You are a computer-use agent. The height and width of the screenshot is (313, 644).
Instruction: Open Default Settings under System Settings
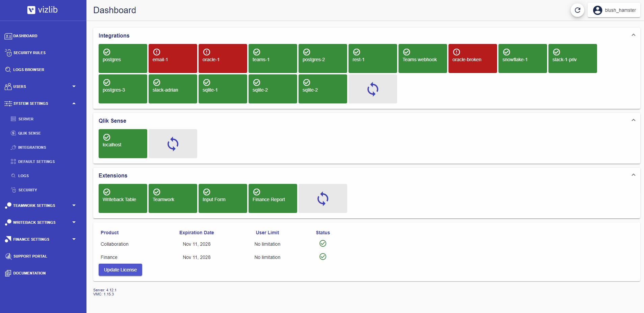pyautogui.click(x=36, y=162)
